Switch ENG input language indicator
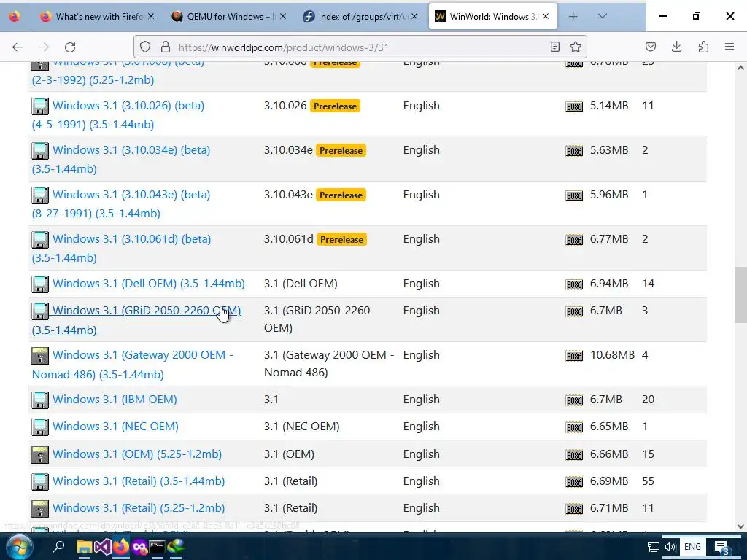The image size is (747, 560). (x=692, y=547)
